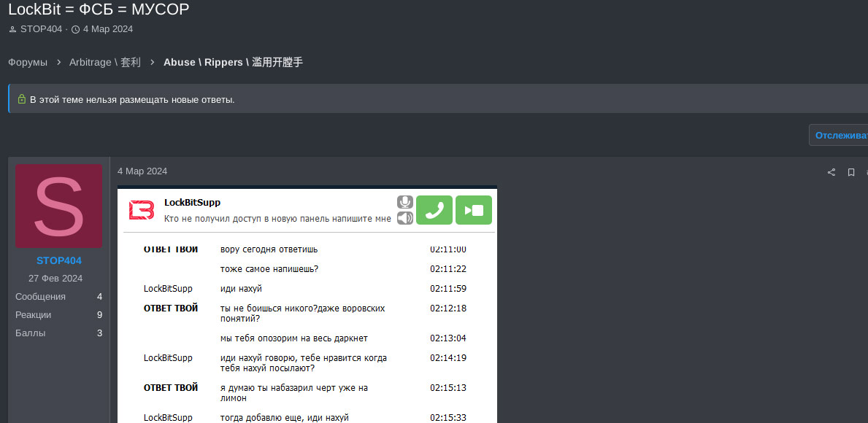The image size is (868, 423).
Task: Click the green video call button
Action: pyautogui.click(x=473, y=210)
